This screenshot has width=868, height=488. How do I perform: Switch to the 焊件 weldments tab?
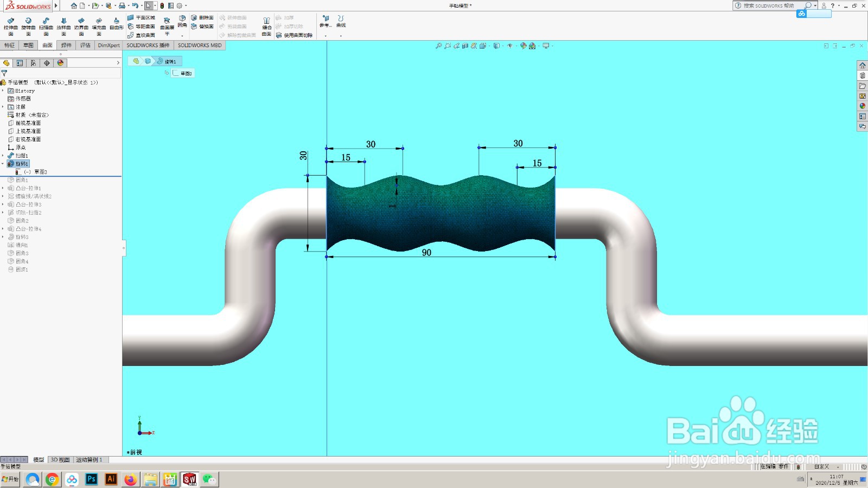66,46
